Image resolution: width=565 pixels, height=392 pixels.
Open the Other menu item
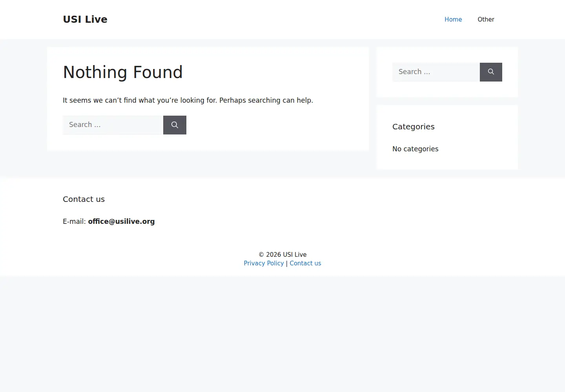tap(486, 20)
